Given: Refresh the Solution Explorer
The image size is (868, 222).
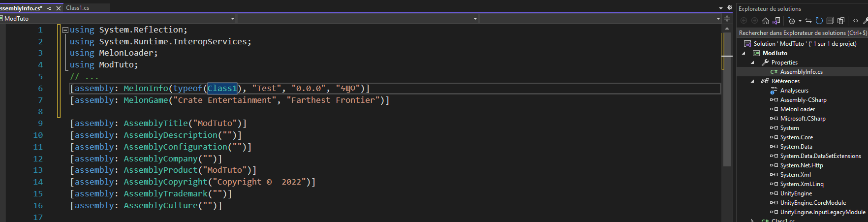Looking at the screenshot, I should (x=819, y=21).
